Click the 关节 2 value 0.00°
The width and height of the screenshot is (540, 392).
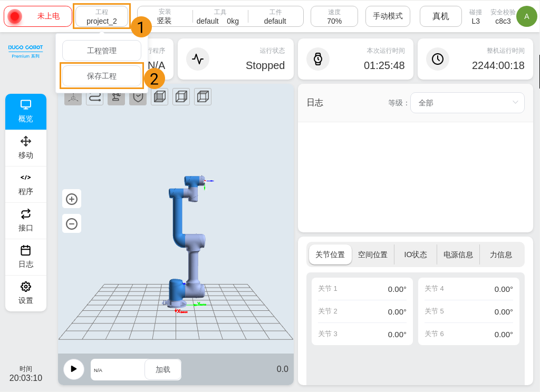click(397, 312)
